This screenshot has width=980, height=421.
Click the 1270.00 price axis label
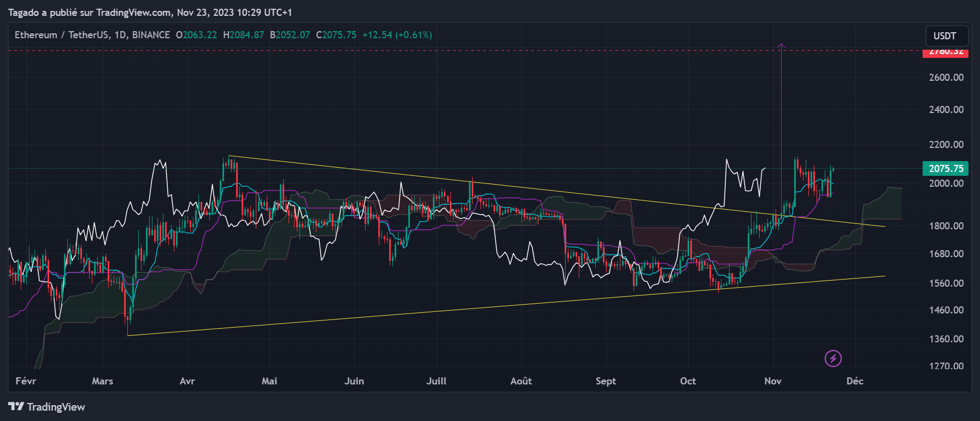(946, 366)
